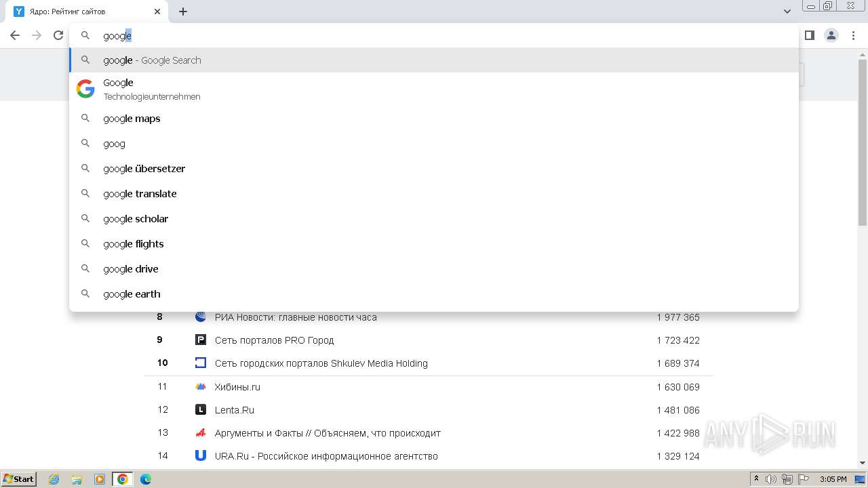Select the 'google übersetzer' suggestion

pos(434,169)
